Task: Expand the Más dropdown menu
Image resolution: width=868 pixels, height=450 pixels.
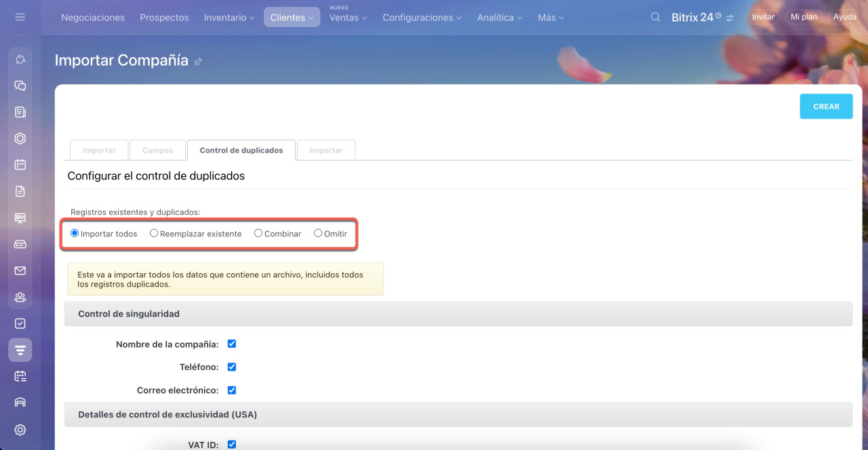Action: click(x=551, y=18)
